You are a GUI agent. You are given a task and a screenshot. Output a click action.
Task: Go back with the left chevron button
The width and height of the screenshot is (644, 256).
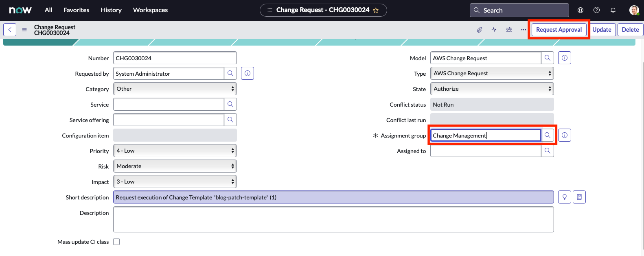(x=10, y=30)
